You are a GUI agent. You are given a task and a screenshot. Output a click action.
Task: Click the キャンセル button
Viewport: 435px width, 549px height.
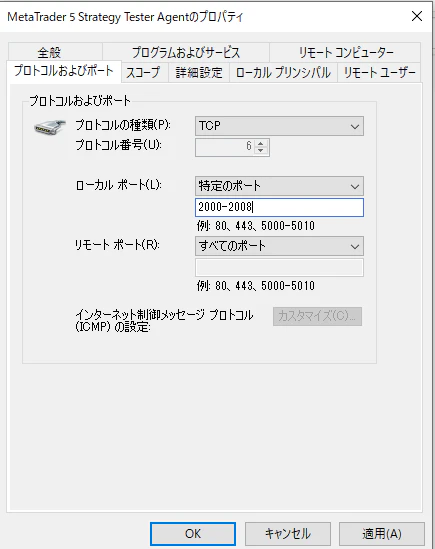point(288,534)
